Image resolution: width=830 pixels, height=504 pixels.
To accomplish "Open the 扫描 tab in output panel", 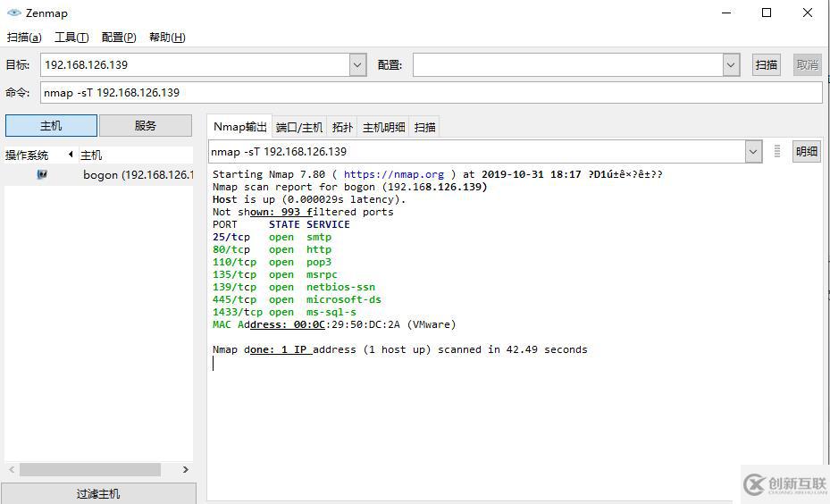I will [x=424, y=128].
